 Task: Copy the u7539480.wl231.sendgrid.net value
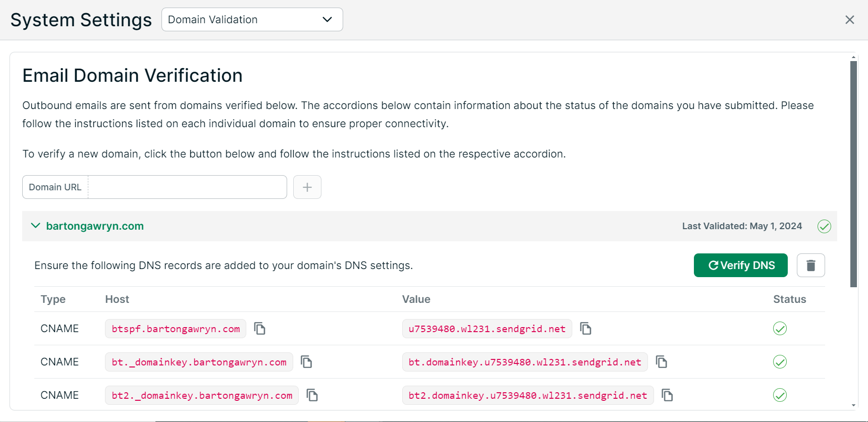(x=585, y=329)
